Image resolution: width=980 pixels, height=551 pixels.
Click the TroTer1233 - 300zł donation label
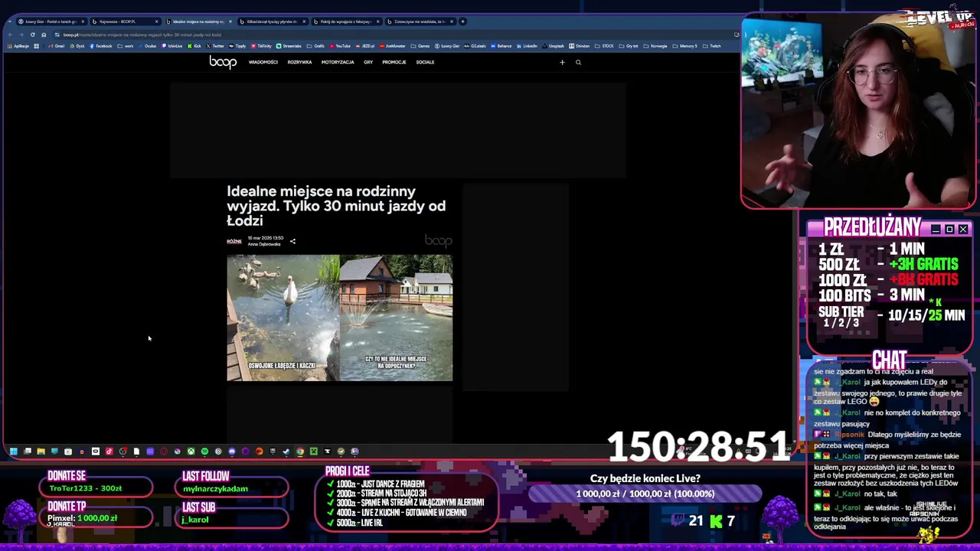coord(86,488)
